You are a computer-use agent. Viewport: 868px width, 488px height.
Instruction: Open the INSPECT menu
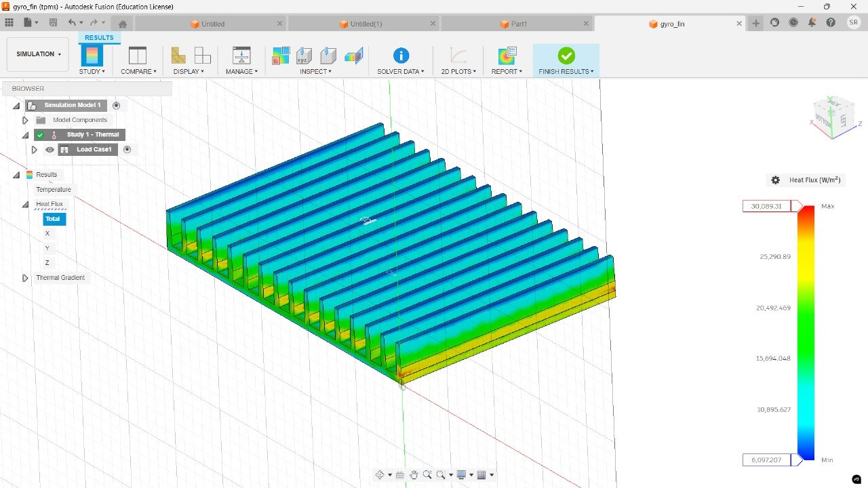pyautogui.click(x=316, y=71)
